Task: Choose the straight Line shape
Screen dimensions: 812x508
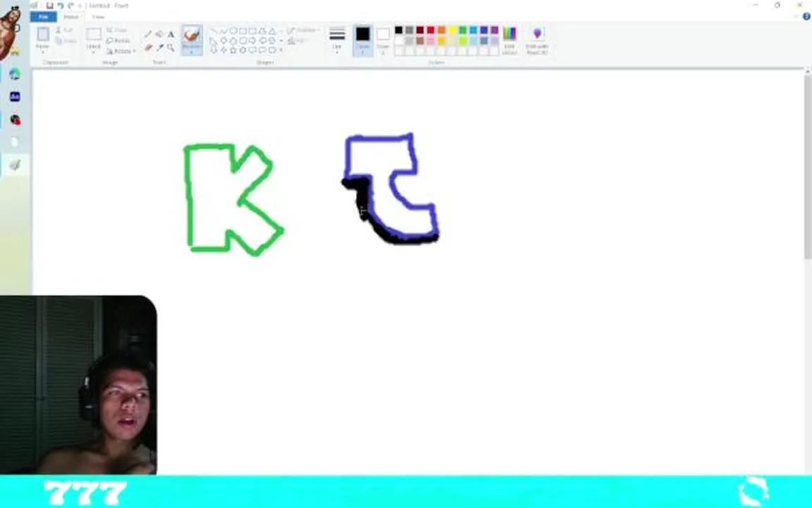Action: click(x=214, y=31)
